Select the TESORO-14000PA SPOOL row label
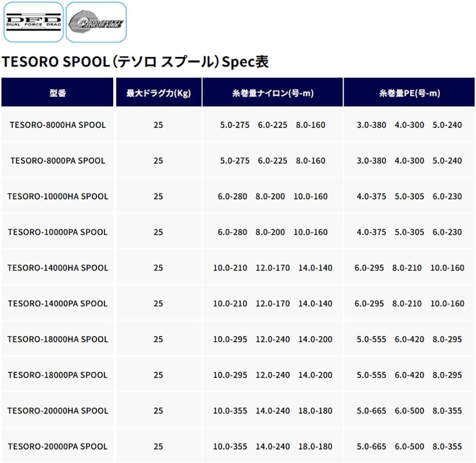 [x=58, y=304]
